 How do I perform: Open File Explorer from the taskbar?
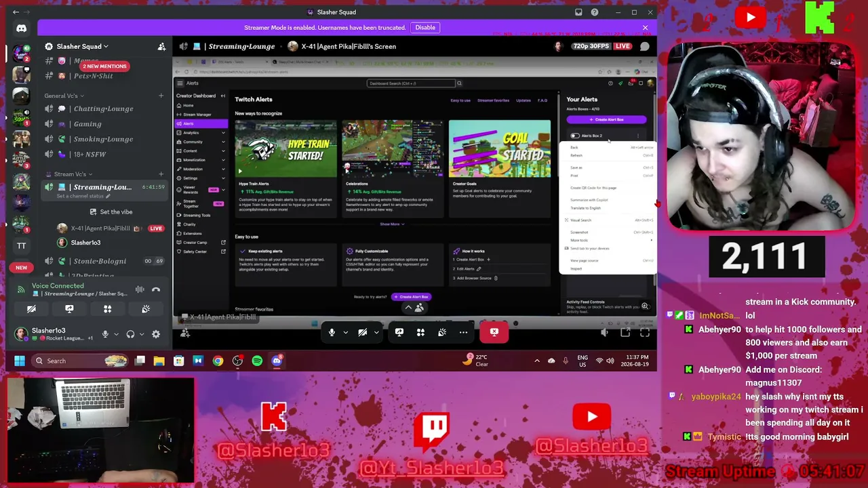(159, 361)
